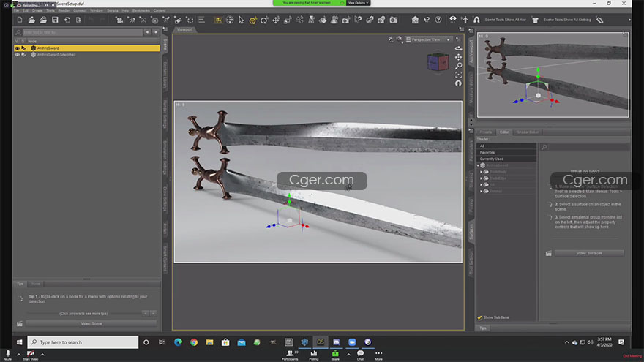
Task: Open Zoom Chat button
Action: [360, 355]
